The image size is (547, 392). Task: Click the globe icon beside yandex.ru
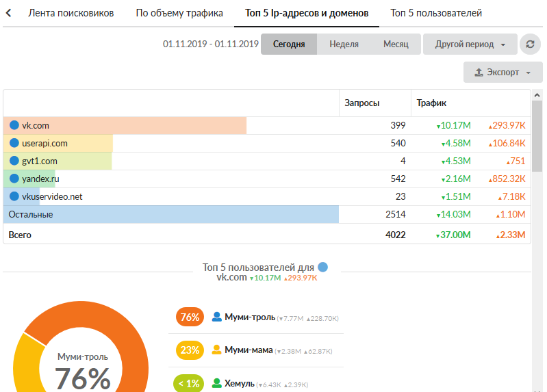point(14,179)
